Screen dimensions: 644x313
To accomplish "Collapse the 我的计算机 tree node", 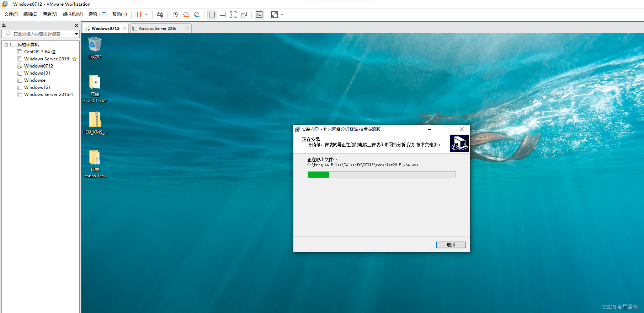I will (x=6, y=45).
